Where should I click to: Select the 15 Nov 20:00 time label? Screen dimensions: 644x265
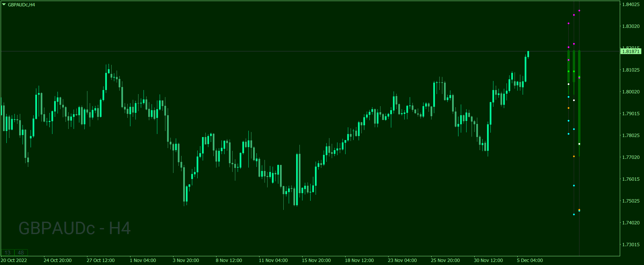[316, 260]
